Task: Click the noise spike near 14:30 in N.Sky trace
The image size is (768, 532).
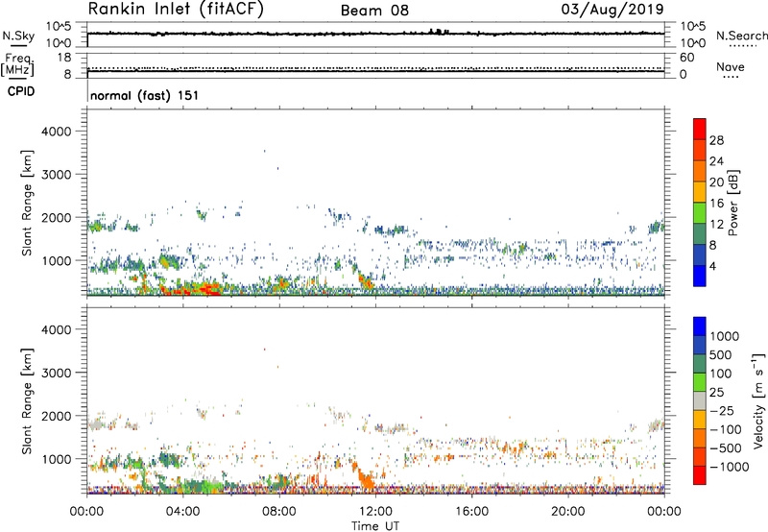Action: [x=438, y=32]
